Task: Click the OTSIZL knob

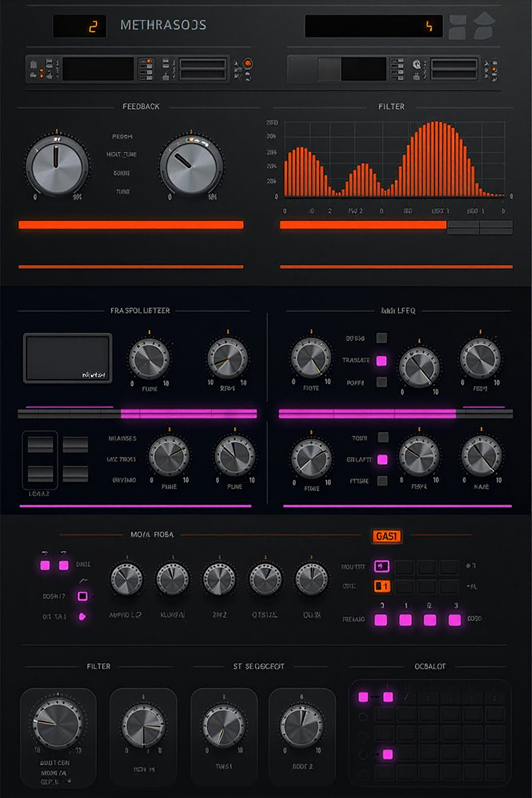Action: pos(265,580)
